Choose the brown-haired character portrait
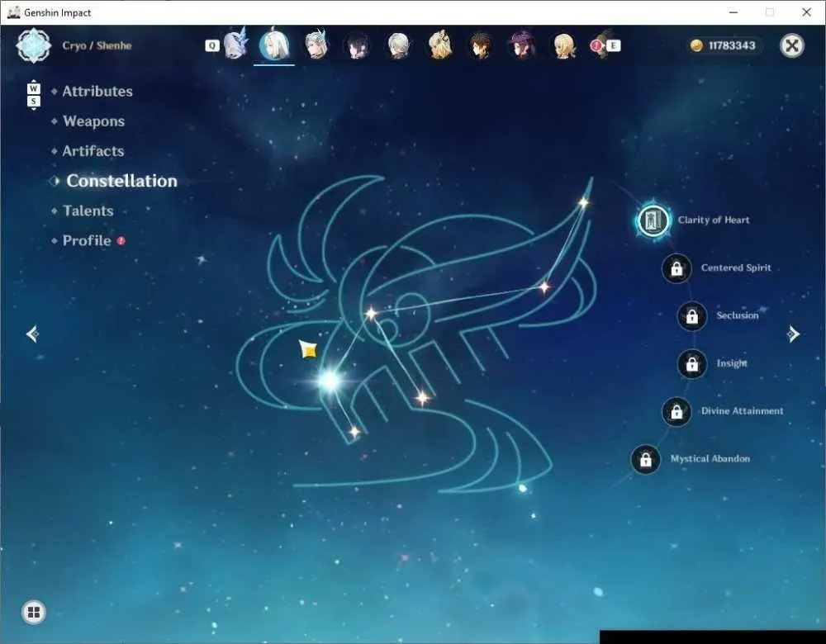 481,45
